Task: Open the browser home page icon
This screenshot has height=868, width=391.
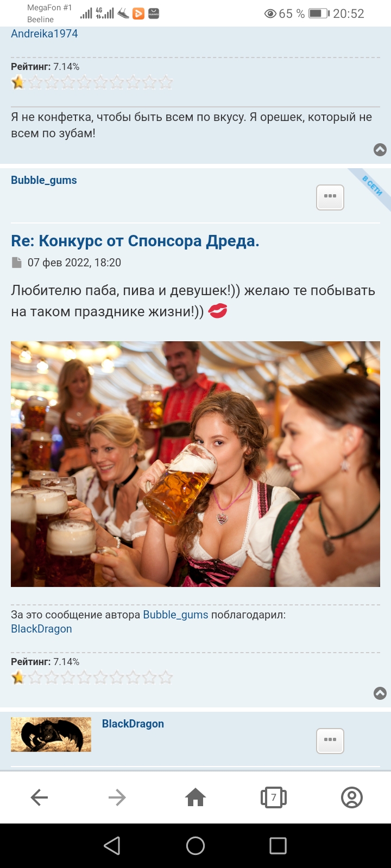Action: 195,797
